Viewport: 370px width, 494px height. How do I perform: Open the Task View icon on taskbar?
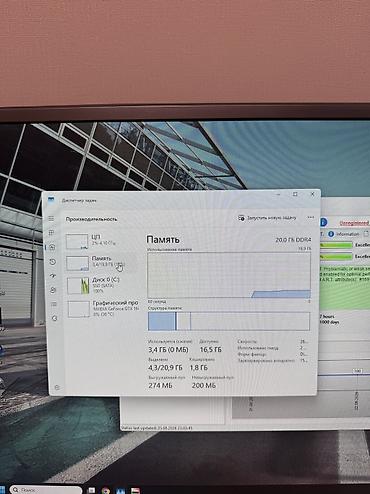(91, 490)
